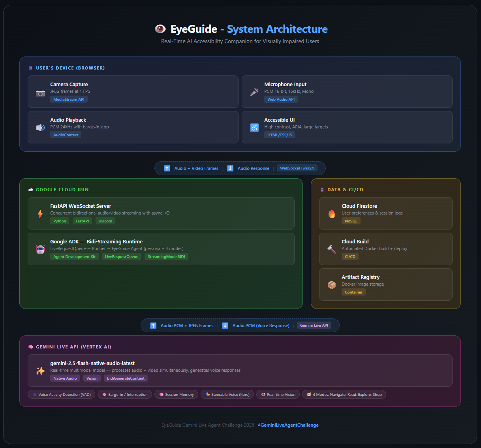The height and width of the screenshot is (448, 481).
Task: Click the Native Audio tag
Action: [65, 378]
